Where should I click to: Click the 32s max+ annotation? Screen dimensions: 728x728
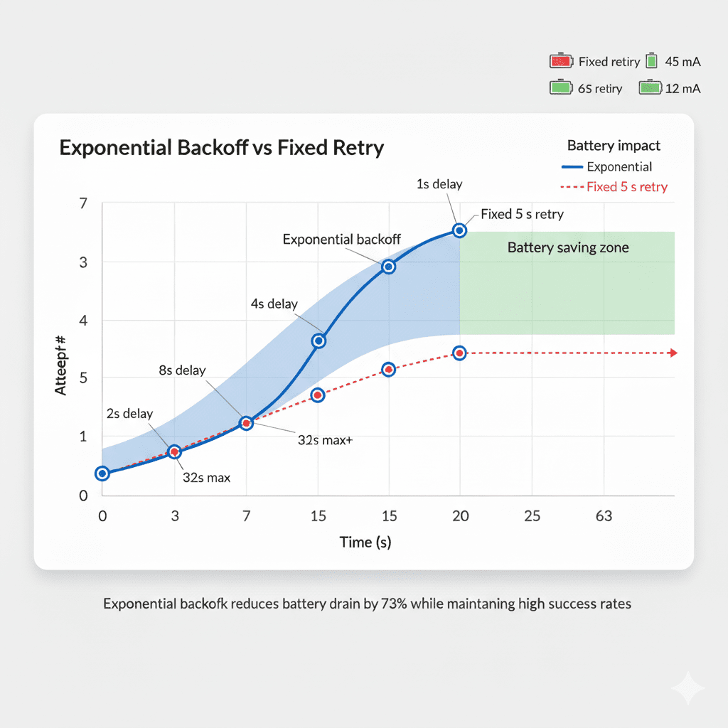click(325, 439)
